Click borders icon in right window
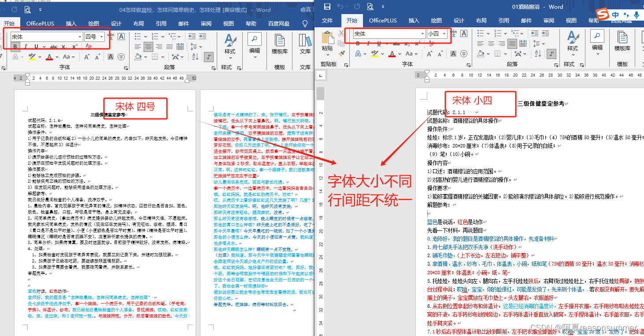 [497, 54]
